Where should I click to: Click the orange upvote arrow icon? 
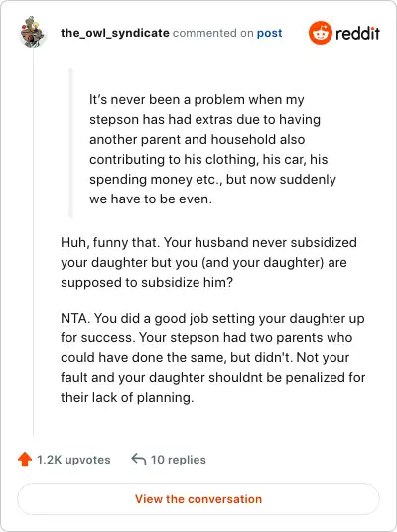click(25, 460)
